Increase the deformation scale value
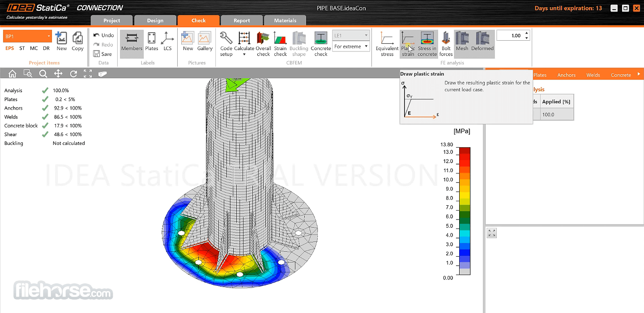Screen dimensions: 644x313 (527, 33)
